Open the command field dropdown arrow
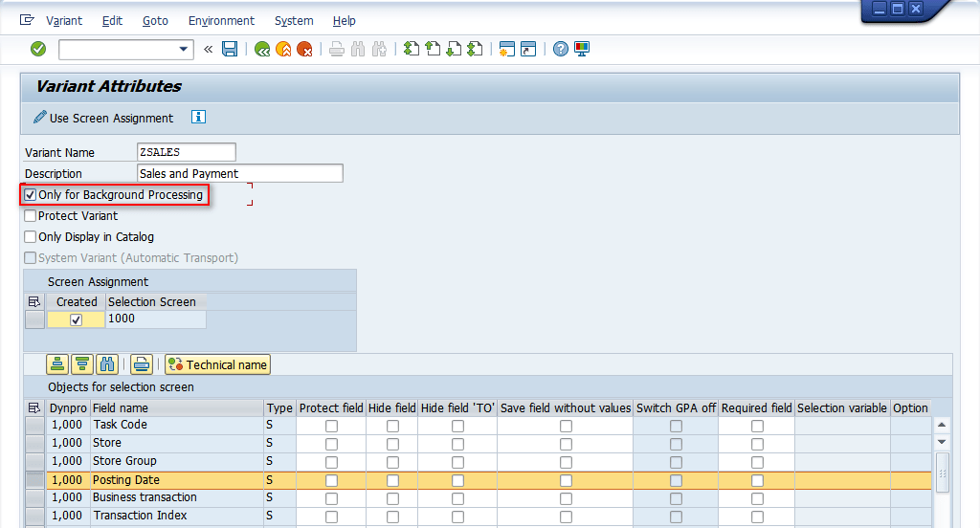Screen dimensions: 980x528 pyautogui.click(x=185, y=49)
